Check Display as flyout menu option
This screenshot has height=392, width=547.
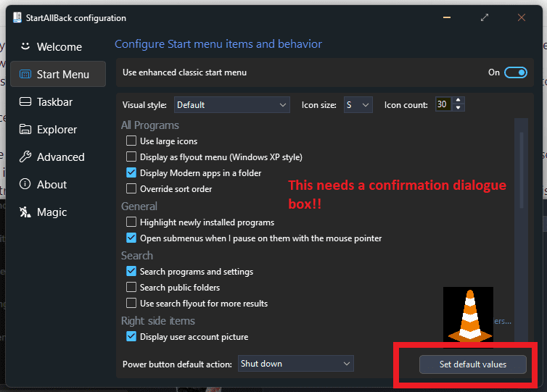click(x=131, y=157)
